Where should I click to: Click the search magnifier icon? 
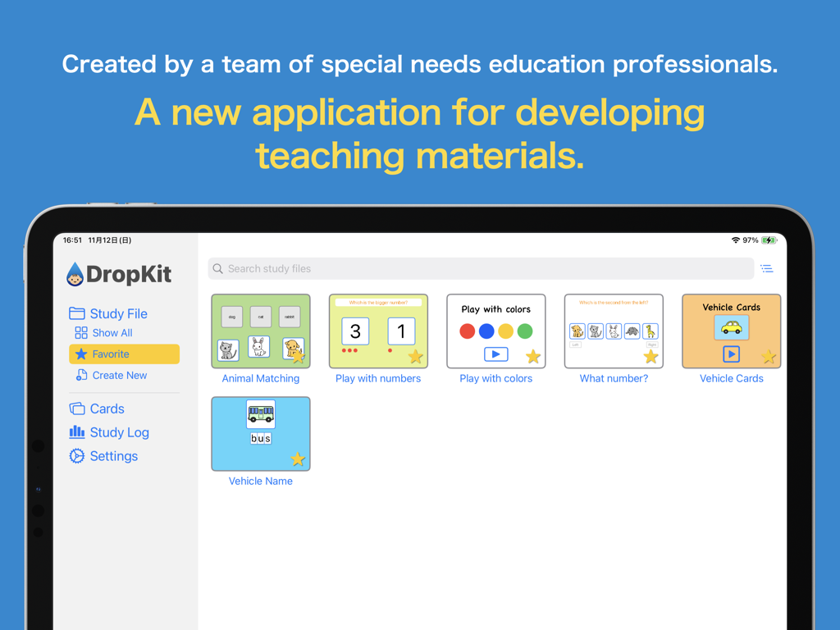click(217, 268)
